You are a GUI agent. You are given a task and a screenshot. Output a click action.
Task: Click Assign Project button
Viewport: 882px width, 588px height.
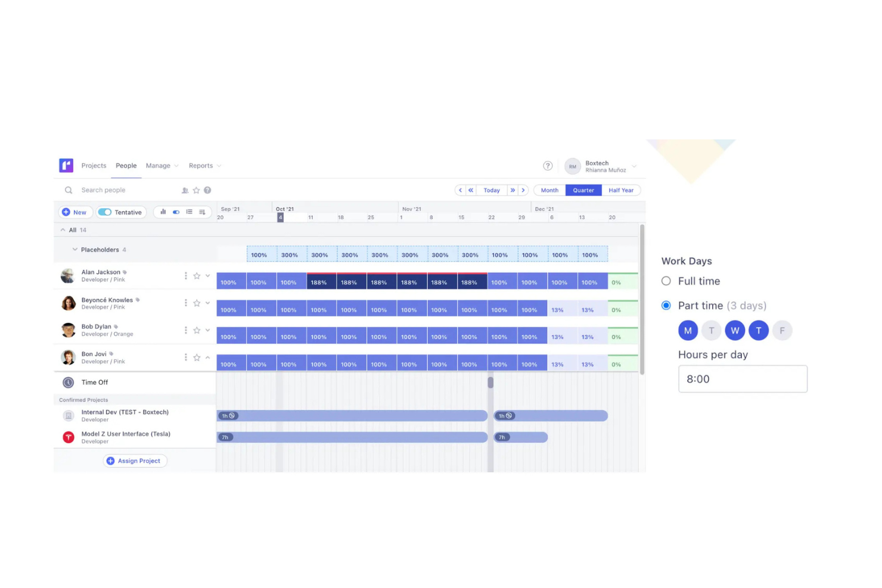135,461
